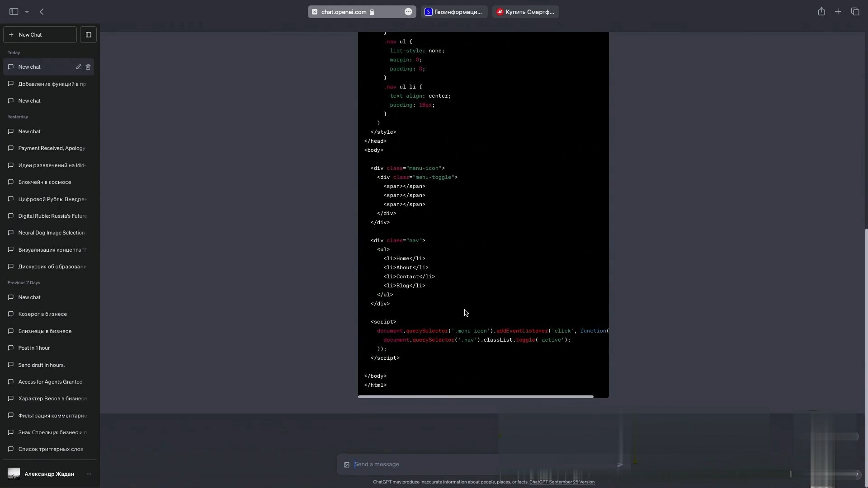The width and height of the screenshot is (868, 488).
Task: Open 'Neural Dog Image Selection' chat
Action: click(x=49, y=233)
